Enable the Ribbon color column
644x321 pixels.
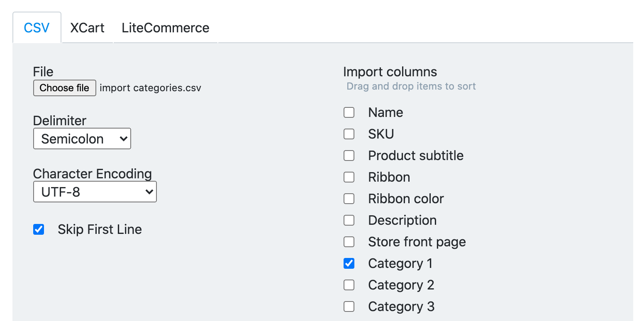[x=349, y=198]
